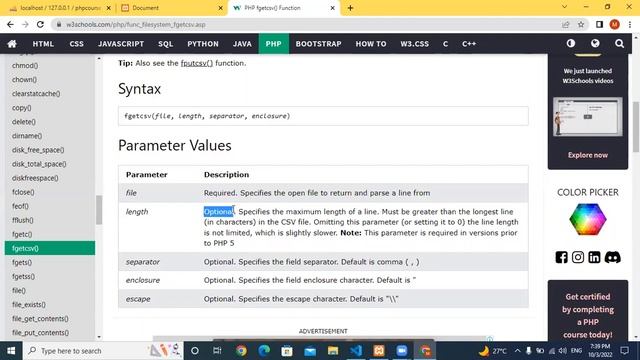Switch to HTML tutorial menu
Screen dimensions: 640x360
[x=43, y=44]
